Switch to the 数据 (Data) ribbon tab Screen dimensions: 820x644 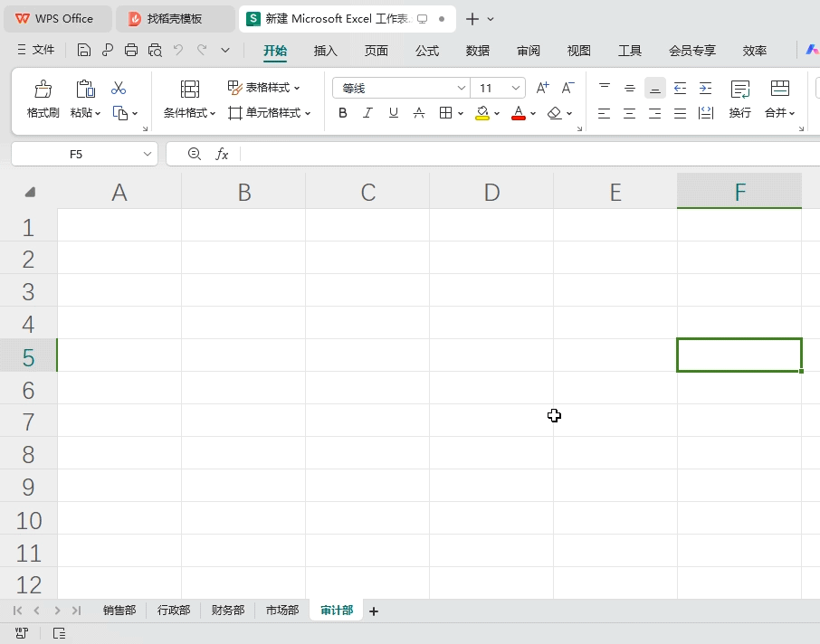pyautogui.click(x=478, y=50)
